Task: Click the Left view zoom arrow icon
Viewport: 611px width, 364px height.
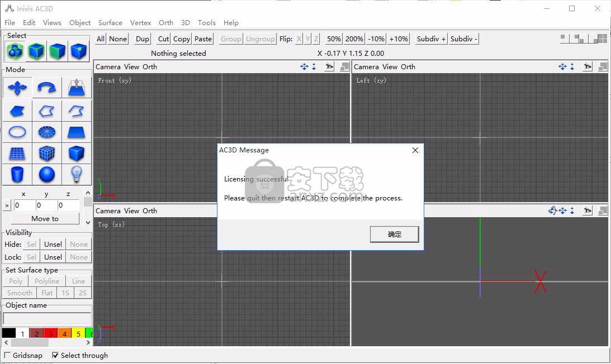Action: (572, 66)
